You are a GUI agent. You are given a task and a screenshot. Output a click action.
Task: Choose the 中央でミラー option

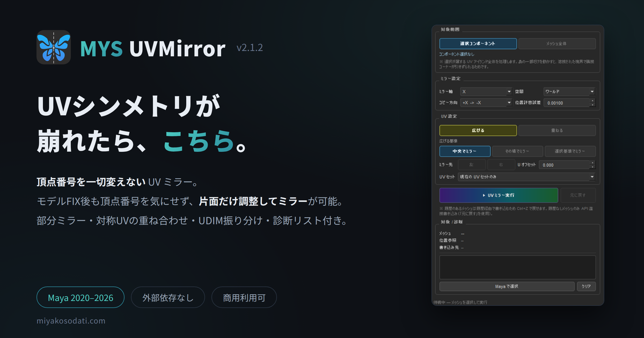465,151
